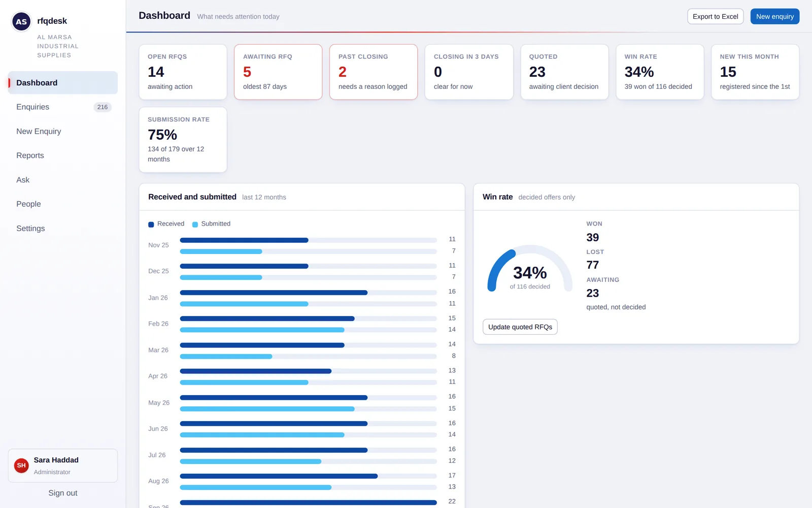This screenshot has height=508, width=812.
Task: Click the Received and submitted heading
Action: 192,197
